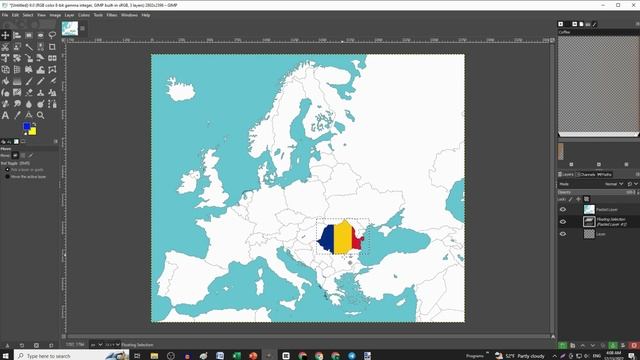Open the layer Mode dropdown set to Normal
The width and height of the screenshot is (640, 360).
coord(614,184)
